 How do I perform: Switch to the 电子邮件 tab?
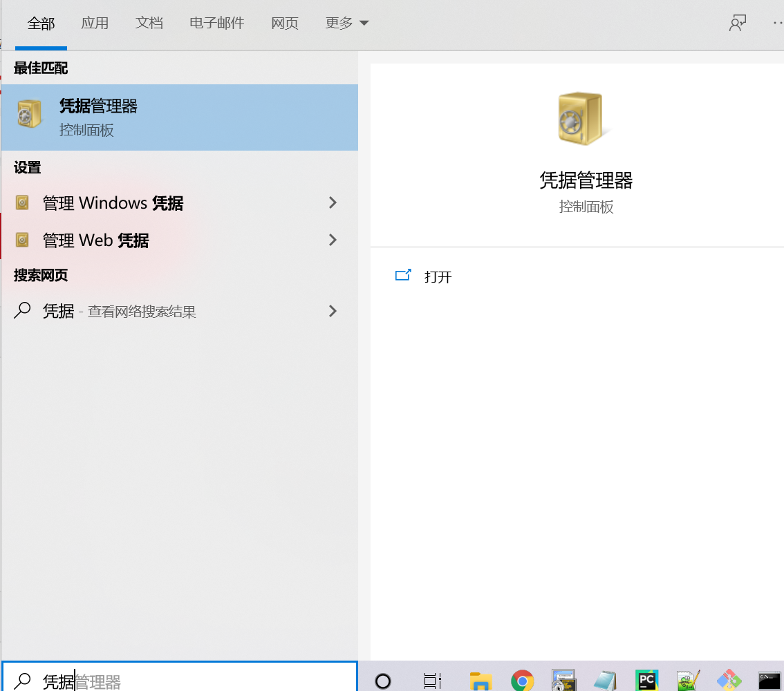217,23
